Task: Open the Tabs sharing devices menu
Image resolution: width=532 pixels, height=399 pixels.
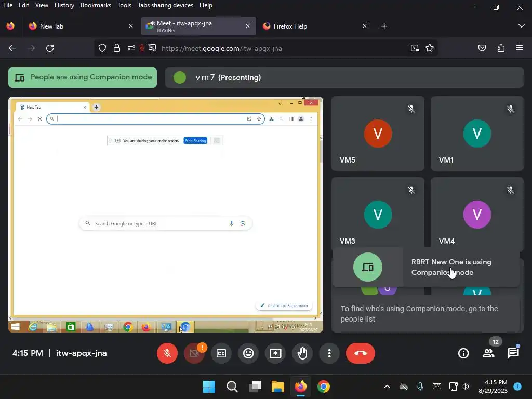Action: (x=165, y=5)
